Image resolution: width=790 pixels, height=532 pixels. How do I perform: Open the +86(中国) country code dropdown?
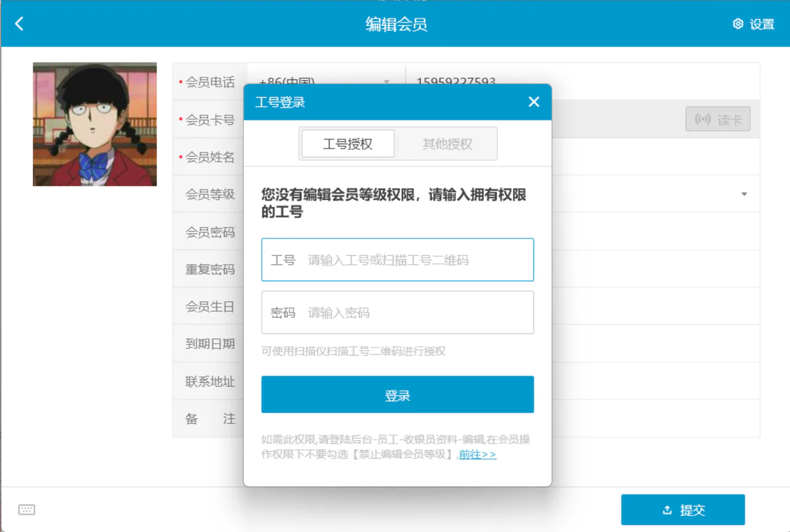(x=326, y=81)
